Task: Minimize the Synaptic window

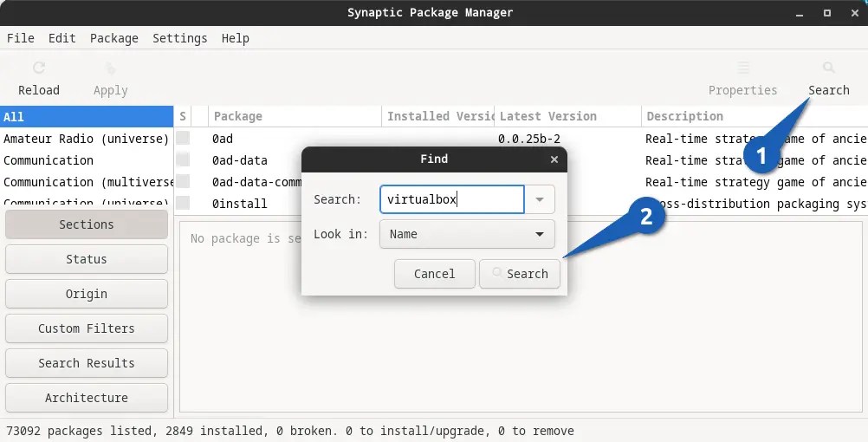Action: point(800,13)
